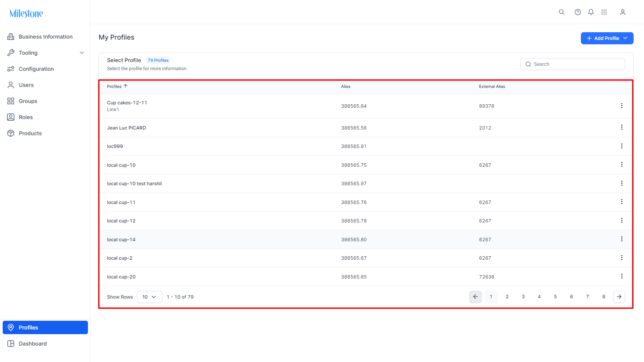This screenshot has width=644, height=362.
Task: Go to page 7
Action: point(588,297)
